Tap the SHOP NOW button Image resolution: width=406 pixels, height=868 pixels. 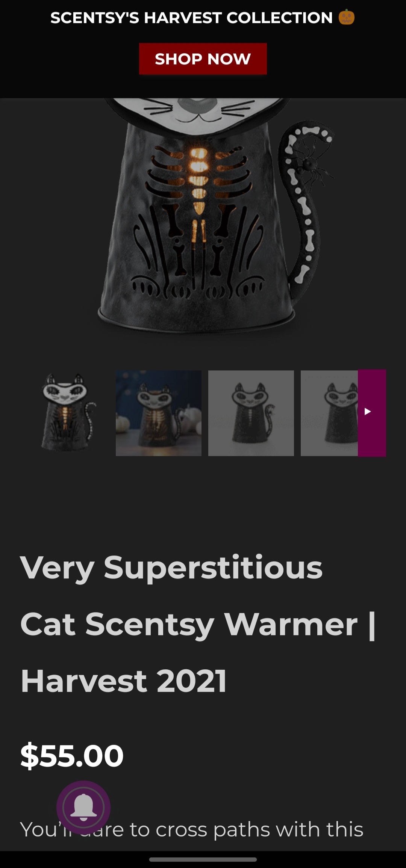pyautogui.click(x=203, y=59)
